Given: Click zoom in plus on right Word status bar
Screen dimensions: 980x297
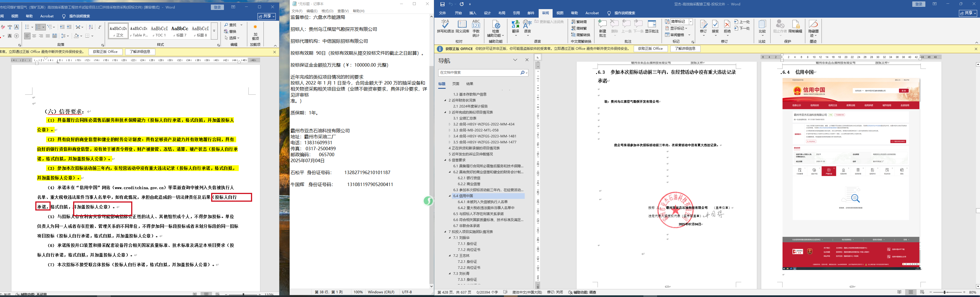Looking at the screenshot, I should [x=964, y=292].
